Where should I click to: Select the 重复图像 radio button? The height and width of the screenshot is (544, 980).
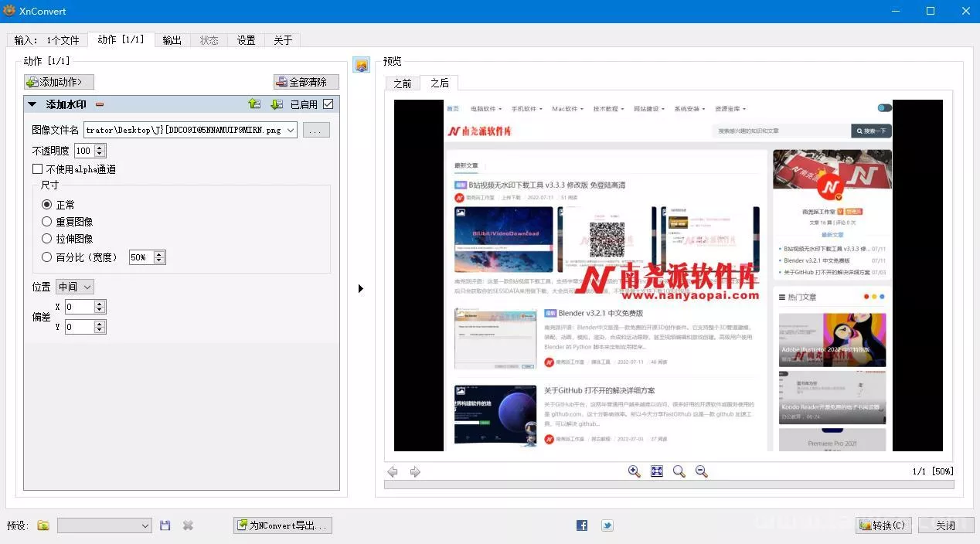point(47,222)
